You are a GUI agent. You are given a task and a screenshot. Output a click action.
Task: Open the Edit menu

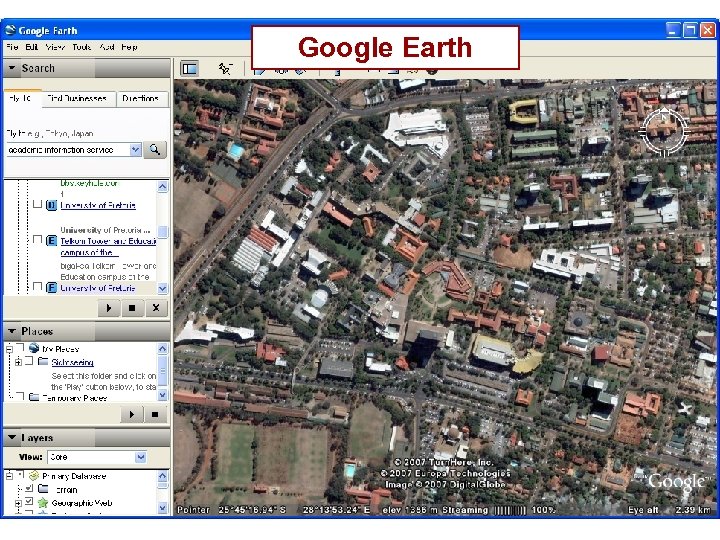point(32,47)
